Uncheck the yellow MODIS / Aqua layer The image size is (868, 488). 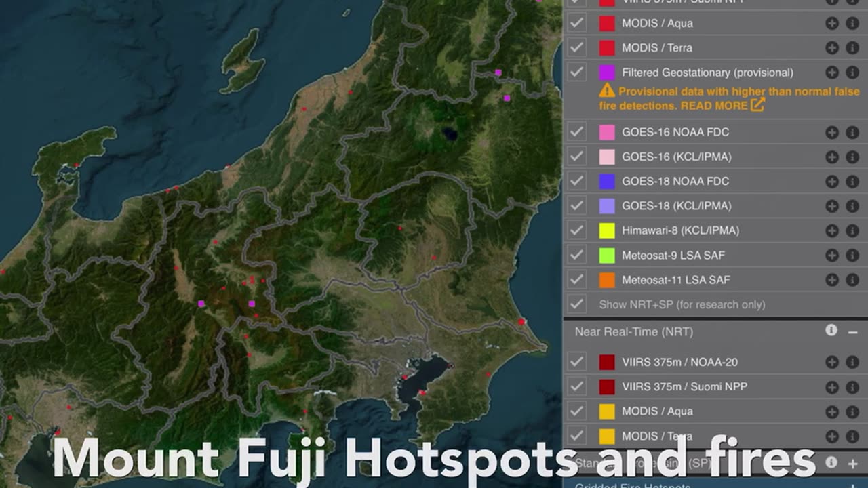[576, 411]
